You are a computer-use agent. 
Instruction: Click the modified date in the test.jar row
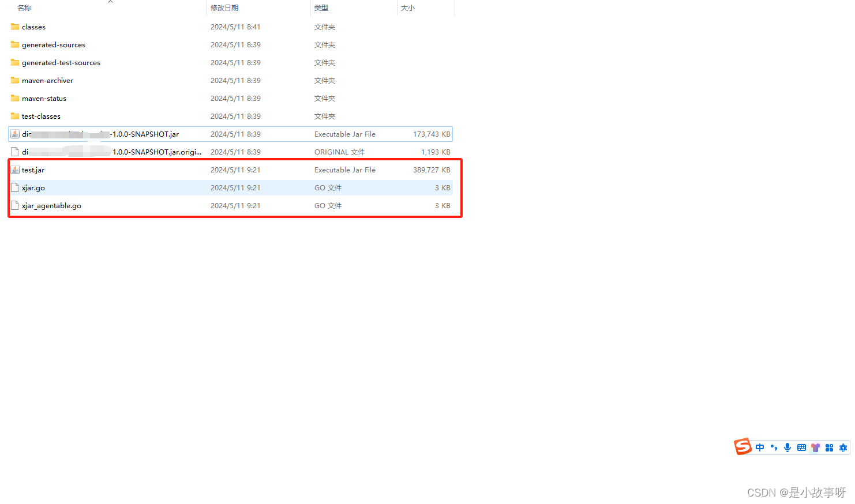[235, 170]
